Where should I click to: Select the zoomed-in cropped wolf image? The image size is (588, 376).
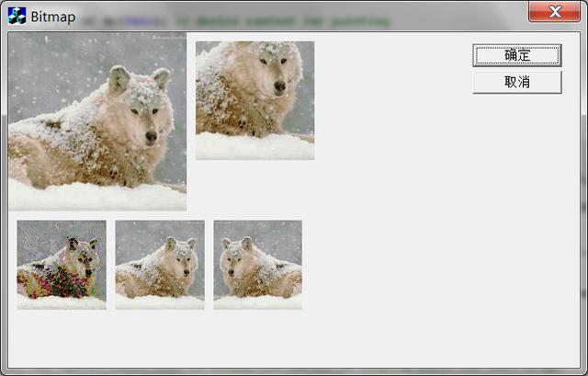255,100
